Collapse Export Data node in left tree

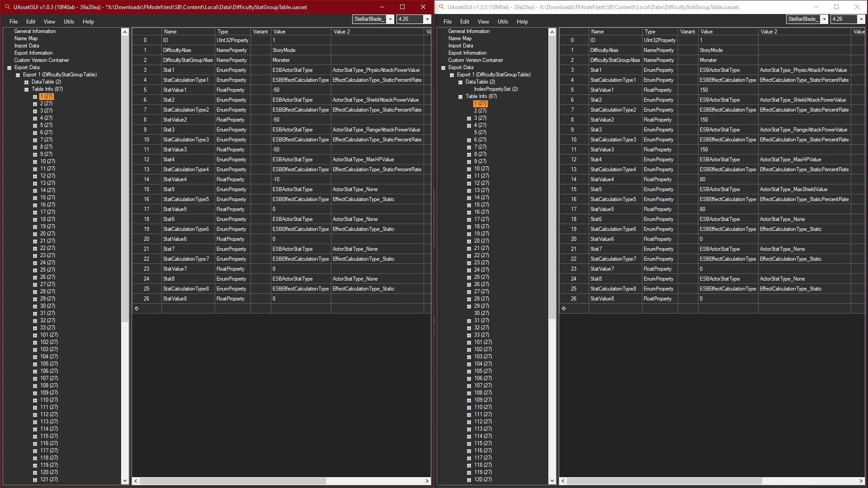tap(9, 68)
